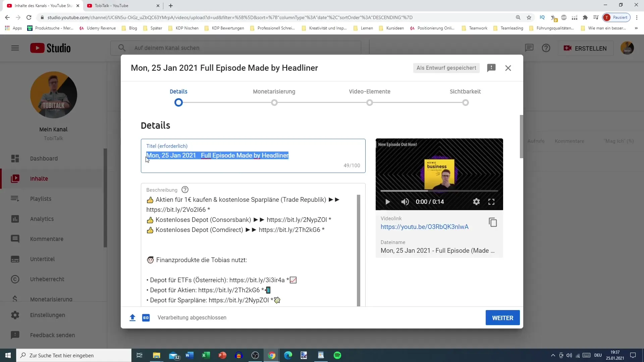Image resolution: width=644 pixels, height=362 pixels.
Task: Open the Chrome extensions puzzle icon
Action: (x=585, y=17)
